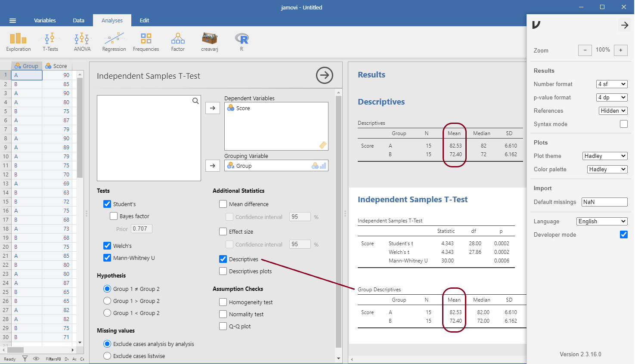Open the creavarj toolbox module
Screen dimensions: 635x364
tap(210, 42)
